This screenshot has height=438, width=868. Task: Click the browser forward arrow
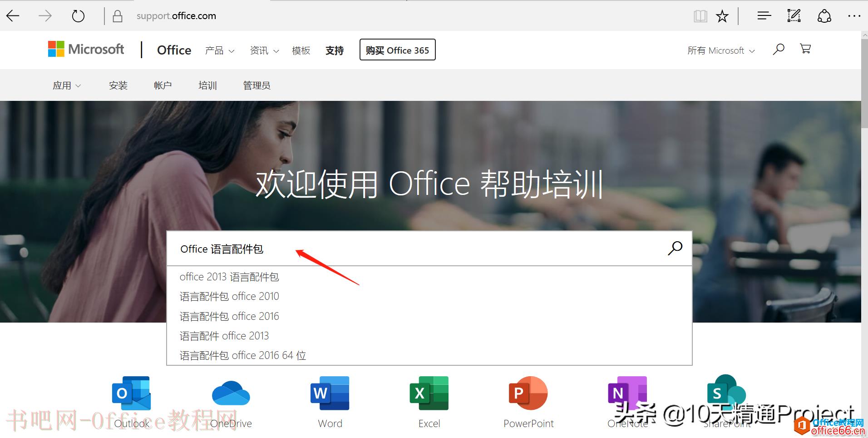pyautogui.click(x=45, y=16)
